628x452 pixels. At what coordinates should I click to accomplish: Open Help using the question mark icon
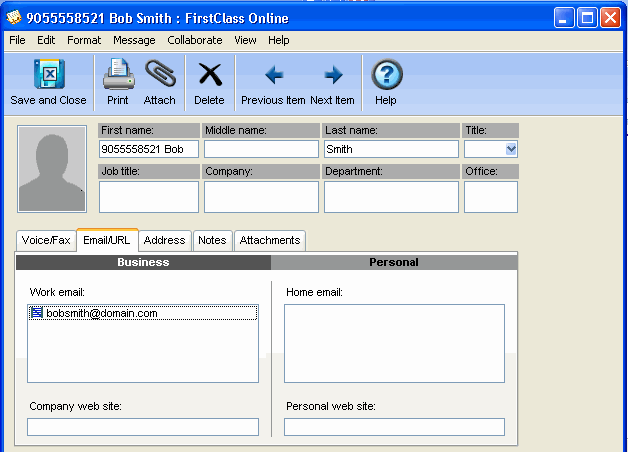[386, 75]
